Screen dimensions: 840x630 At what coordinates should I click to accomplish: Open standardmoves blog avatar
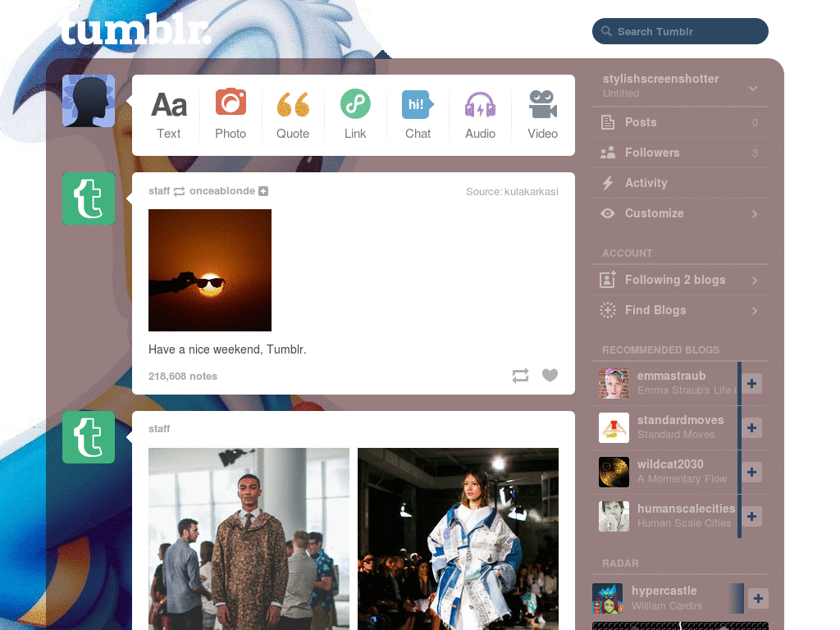(614, 427)
